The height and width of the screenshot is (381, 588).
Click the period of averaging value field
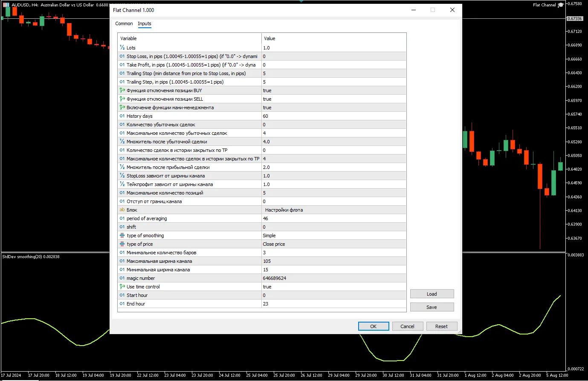point(333,218)
